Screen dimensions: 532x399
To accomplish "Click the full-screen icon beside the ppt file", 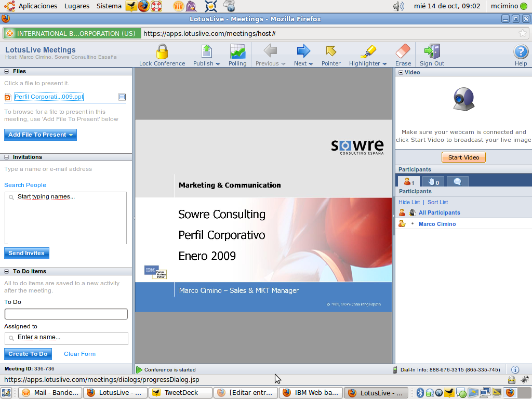I will tap(122, 97).
